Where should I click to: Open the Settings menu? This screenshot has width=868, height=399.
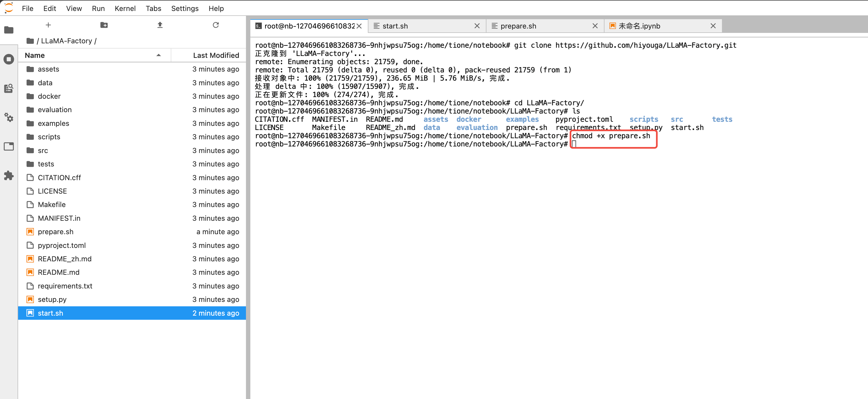point(185,9)
